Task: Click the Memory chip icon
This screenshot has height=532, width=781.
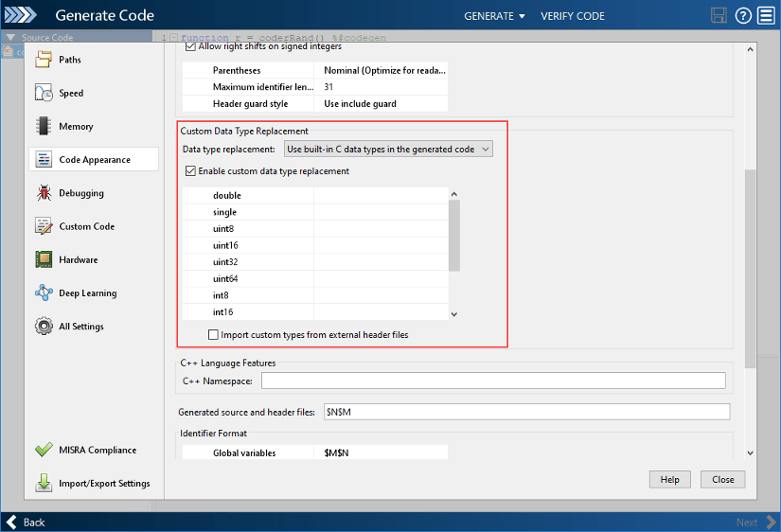Action: pyautogui.click(x=44, y=126)
